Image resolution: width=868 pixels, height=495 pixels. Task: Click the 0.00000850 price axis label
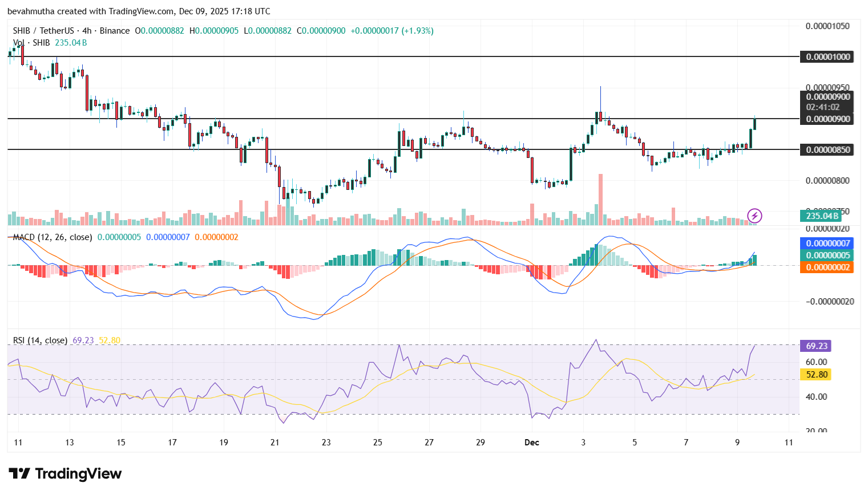point(826,149)
